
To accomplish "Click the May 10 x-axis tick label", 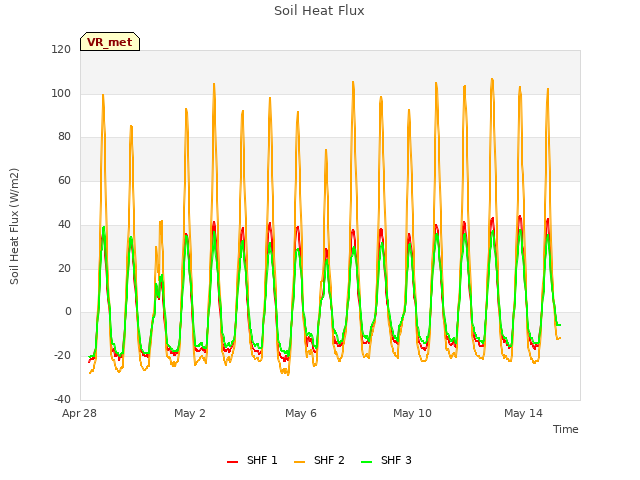I will pos(412,413).
